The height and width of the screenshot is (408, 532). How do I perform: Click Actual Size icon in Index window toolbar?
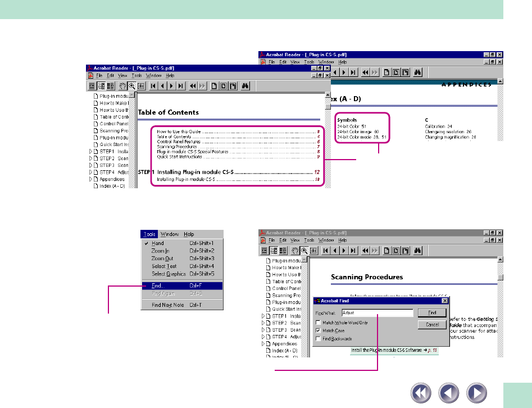point(387,72)
